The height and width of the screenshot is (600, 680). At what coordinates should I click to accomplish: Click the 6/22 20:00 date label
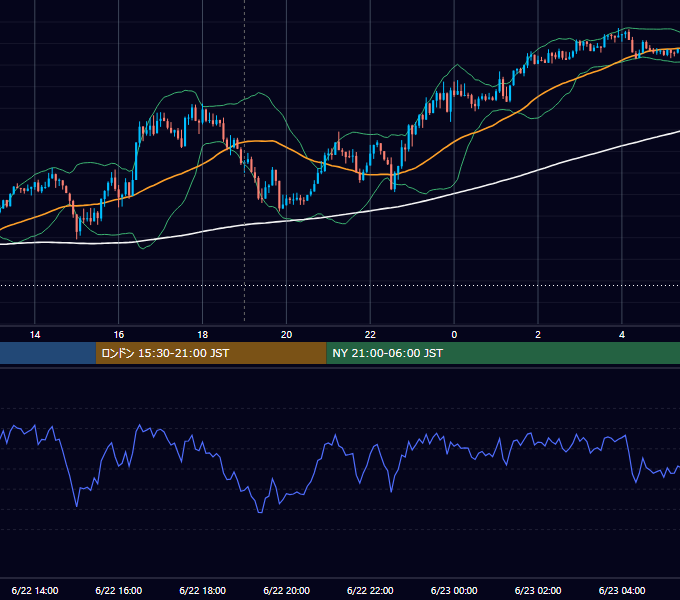coord(286,590)
